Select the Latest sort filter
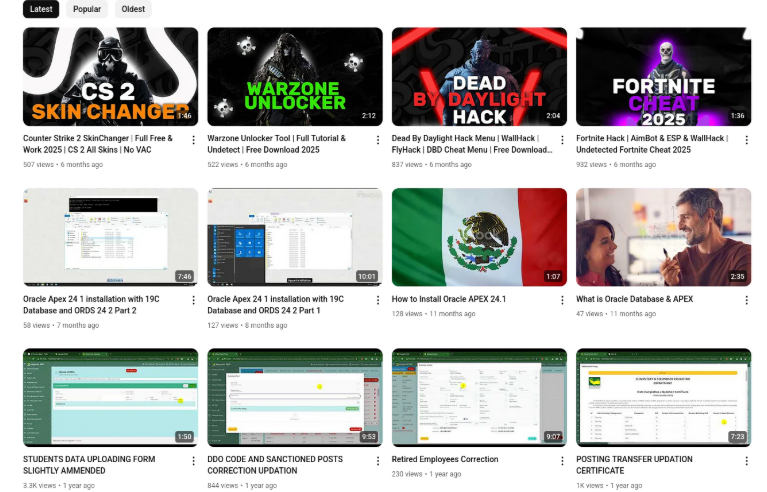767x492 pixels. [x=41, y=9]
